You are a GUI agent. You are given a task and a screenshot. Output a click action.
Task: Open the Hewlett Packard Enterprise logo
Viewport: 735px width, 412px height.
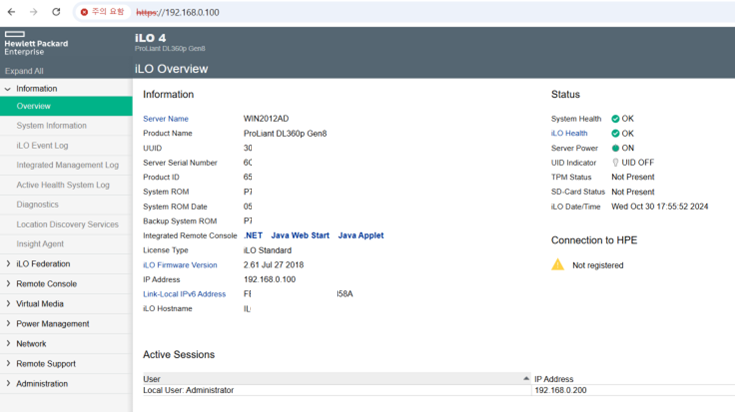pos(36,44)
